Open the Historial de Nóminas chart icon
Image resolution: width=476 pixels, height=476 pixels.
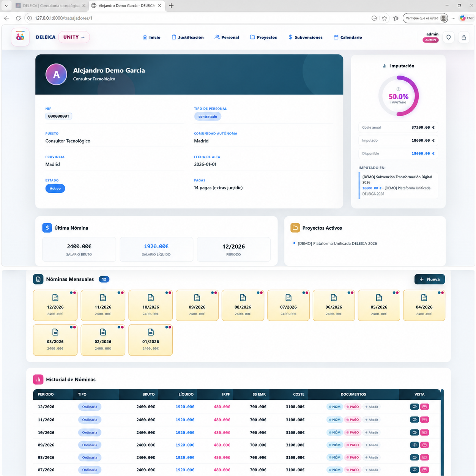click(38, 379)
